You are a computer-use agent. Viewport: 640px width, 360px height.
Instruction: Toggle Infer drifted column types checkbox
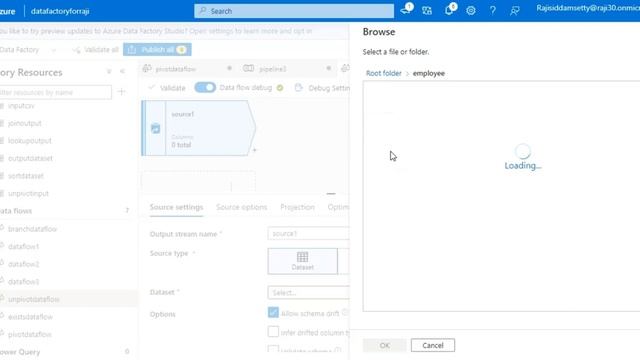coord(273,331)
